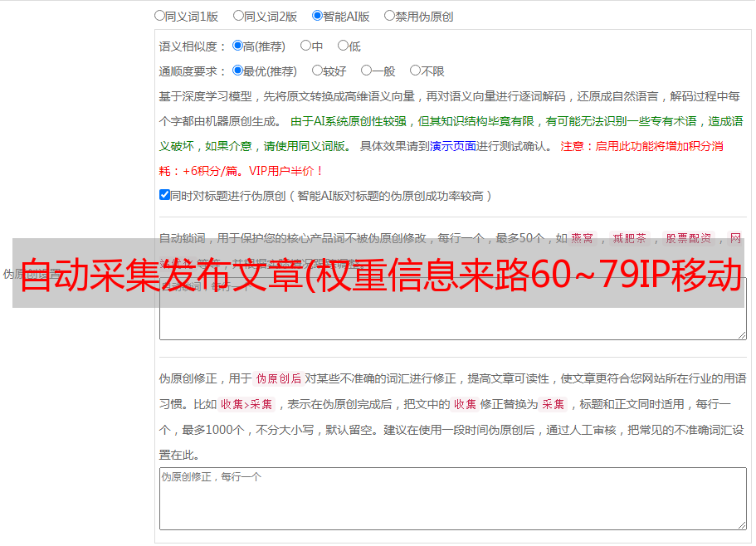Viewport: 756px width, 546px height.
Task: Click the 通顺度要求 label
Action: (x=192, y=72)
